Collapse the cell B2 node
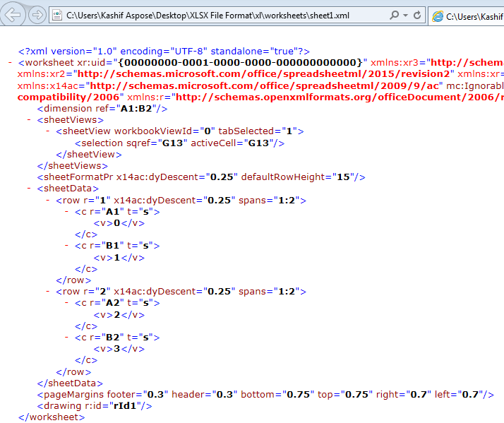This screenshot has height=423, width=504. pyautogui.click(x=67, y=338)
